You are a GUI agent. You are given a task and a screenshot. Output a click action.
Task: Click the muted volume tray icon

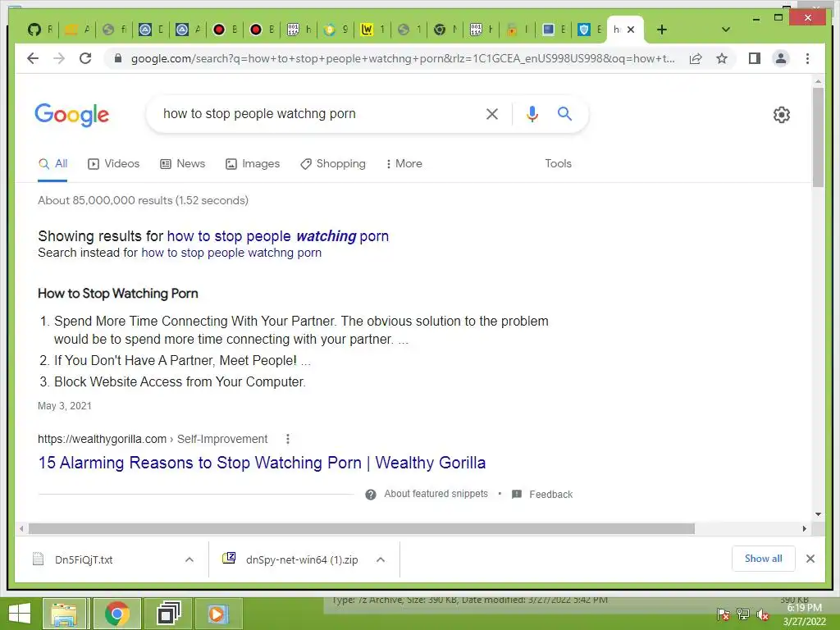click(x=763, y=614)
